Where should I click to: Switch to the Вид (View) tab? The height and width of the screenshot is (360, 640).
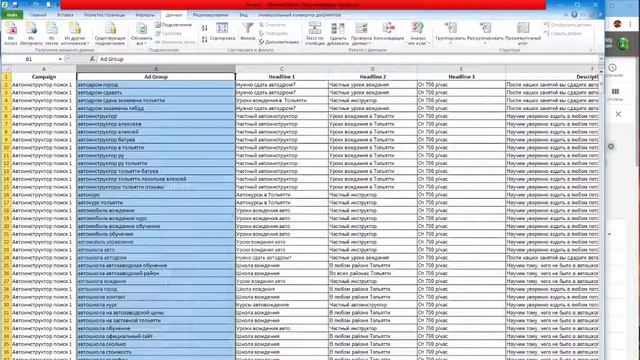(x=244, y=15)
